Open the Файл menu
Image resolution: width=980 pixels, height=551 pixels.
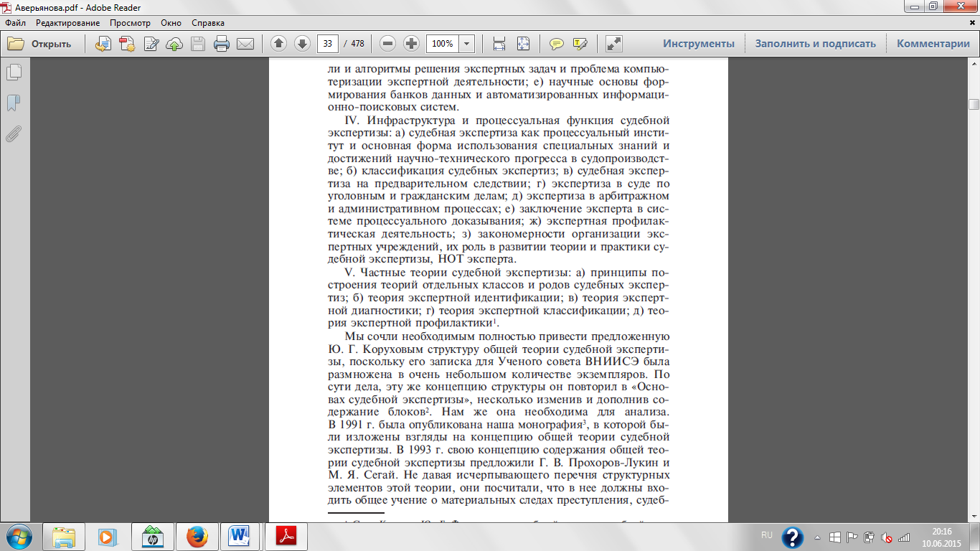click(15, 23)
